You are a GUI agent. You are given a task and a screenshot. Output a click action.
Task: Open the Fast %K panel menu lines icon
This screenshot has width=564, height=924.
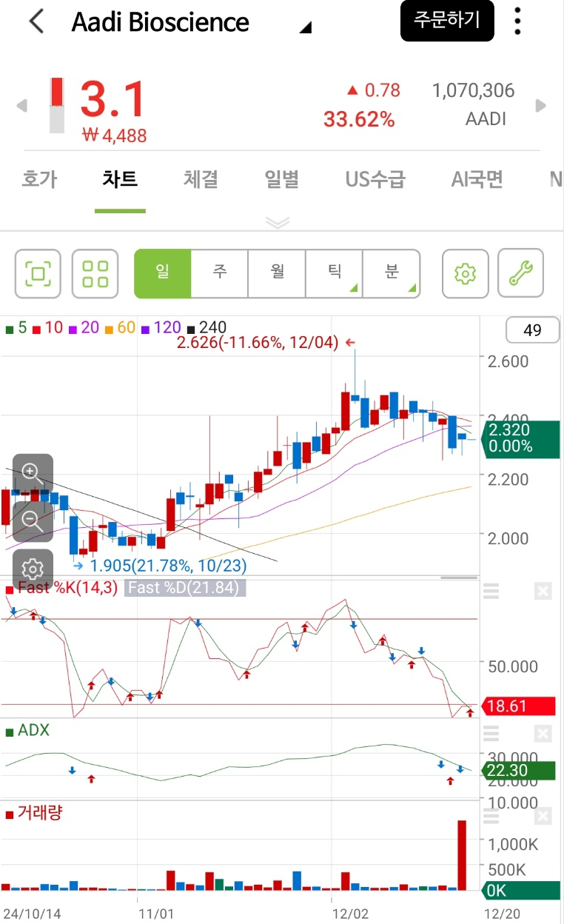coord(491,591)
